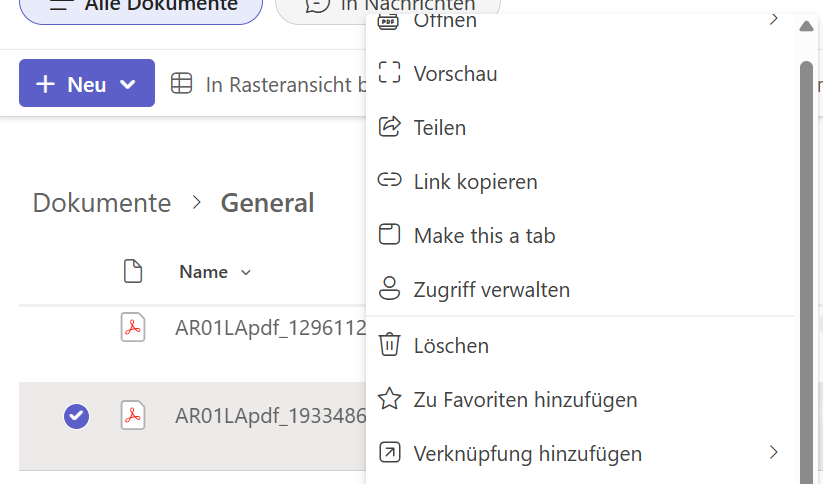The height and width of the screenshot is (484, 823).
Task: Open the Neu dropdown button
Action: click(87, 84)
